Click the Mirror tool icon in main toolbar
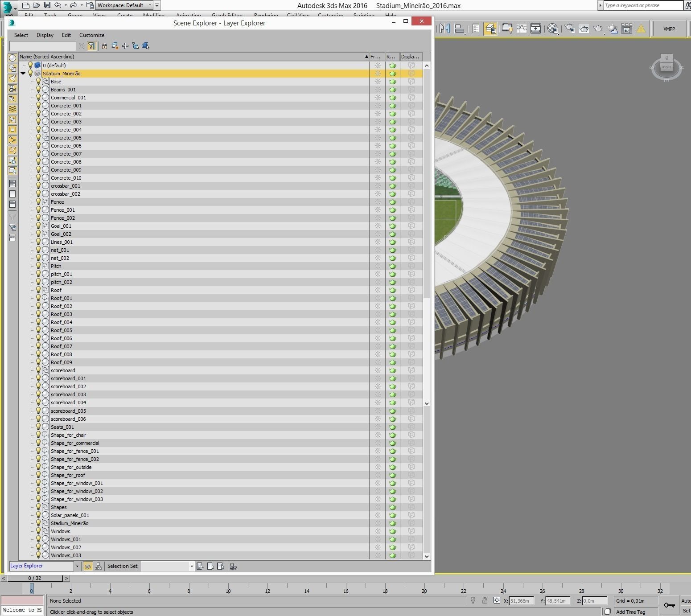Screen dimensions: 691x616 tap(444, 29)
